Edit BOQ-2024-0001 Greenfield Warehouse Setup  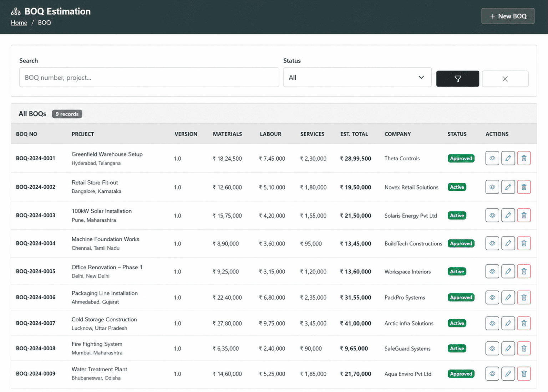coord(508,158)
